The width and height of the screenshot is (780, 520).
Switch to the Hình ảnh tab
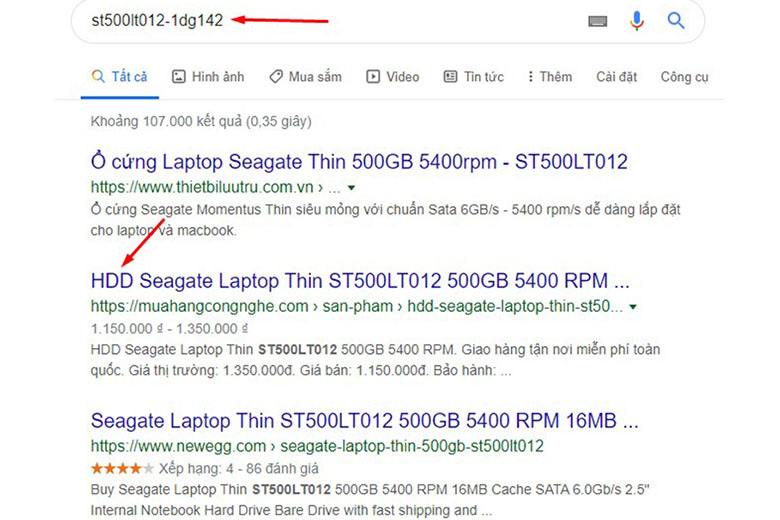(x=208, y=77)
